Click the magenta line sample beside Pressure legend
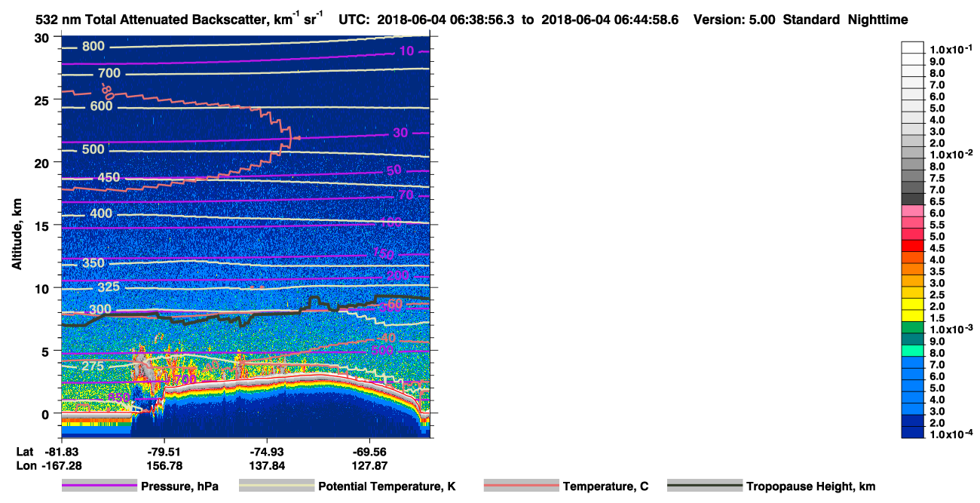The height and width of the screenshot is (503, 980). pos(100,486)
